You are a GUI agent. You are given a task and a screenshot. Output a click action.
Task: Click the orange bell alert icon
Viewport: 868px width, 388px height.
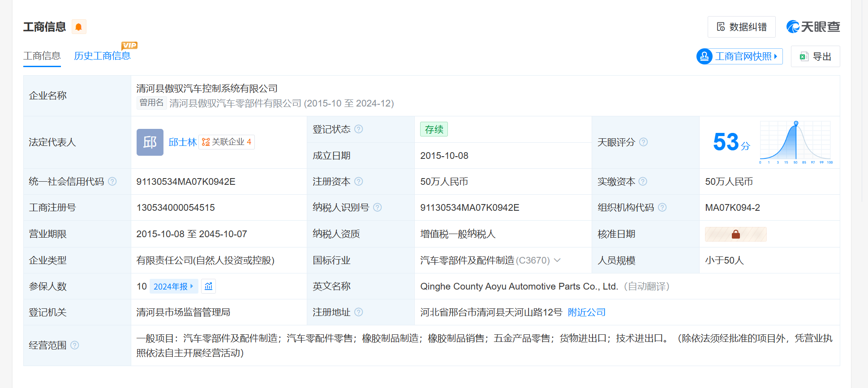[79, 27]
